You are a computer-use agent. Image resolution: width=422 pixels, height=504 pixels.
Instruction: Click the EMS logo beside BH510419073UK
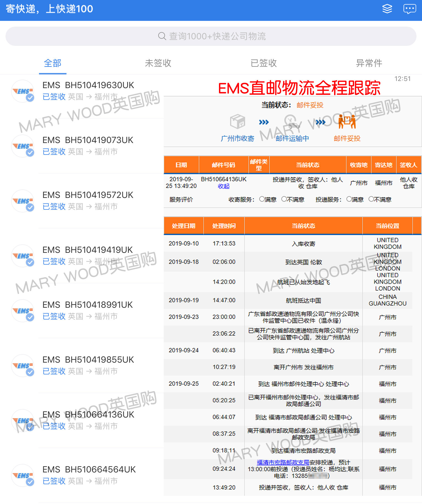coord(23,146)
